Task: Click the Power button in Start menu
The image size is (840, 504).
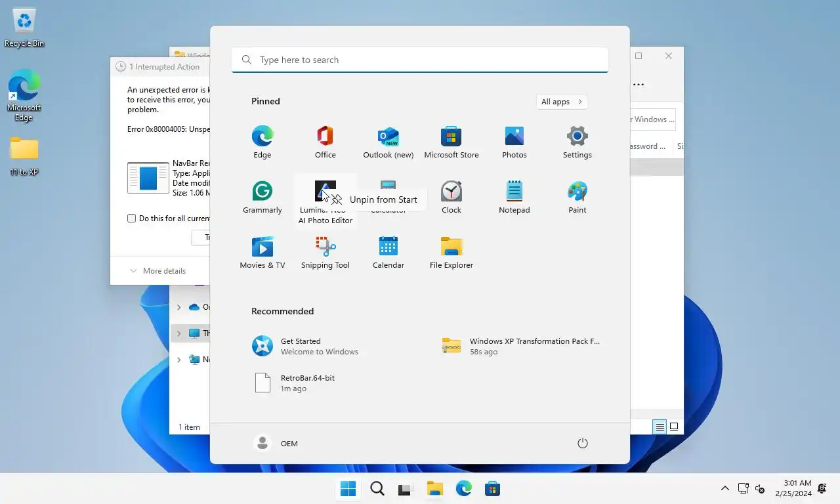Action: [582, 443]
